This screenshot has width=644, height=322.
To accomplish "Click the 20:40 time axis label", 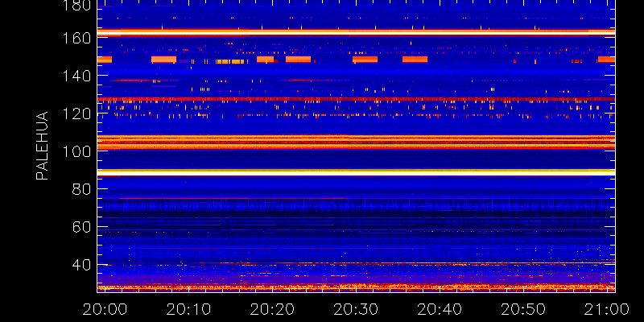I will [440, 309].
